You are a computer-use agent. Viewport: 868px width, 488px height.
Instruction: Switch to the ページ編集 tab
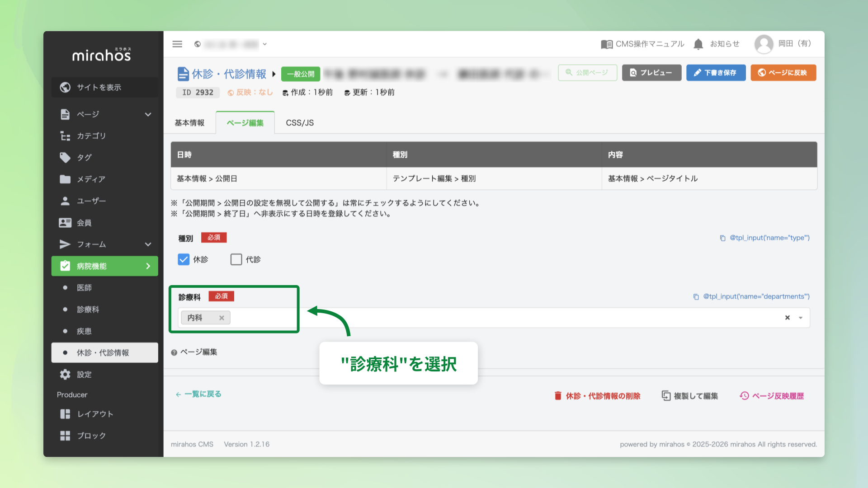(x=245, y=123)
